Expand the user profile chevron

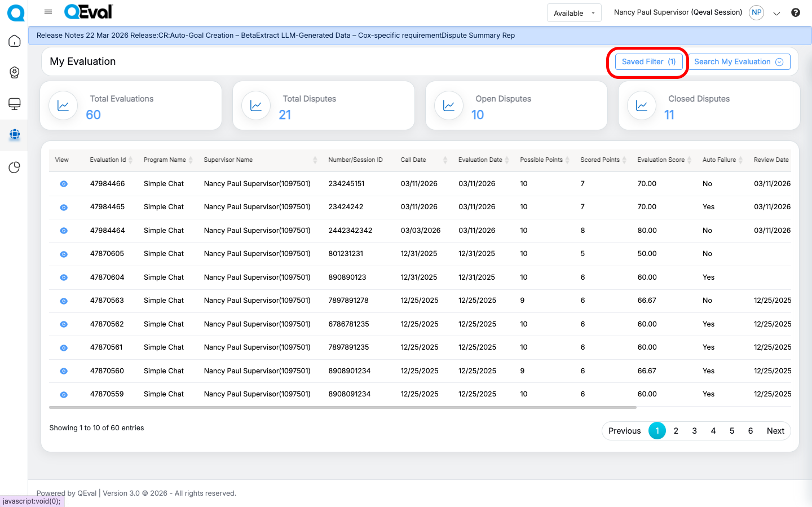point(776,14)
